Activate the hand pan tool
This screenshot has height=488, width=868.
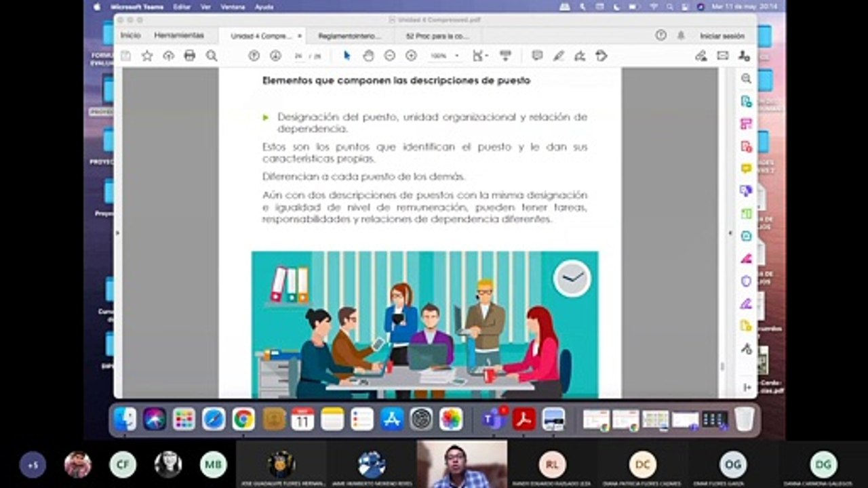tap(368, 56)
